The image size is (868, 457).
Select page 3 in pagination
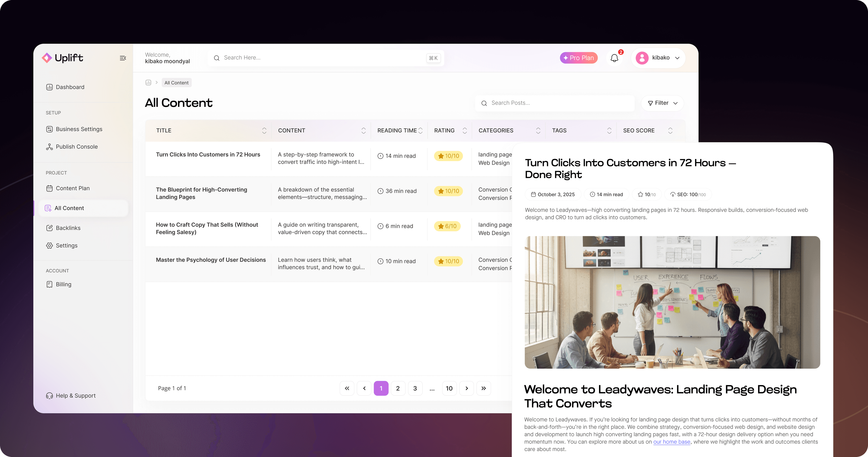pos(415,388)
